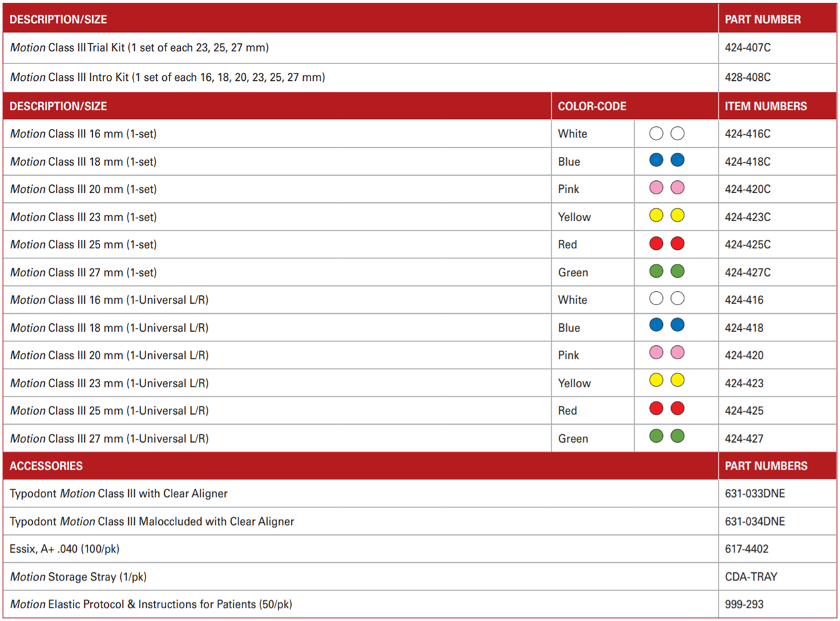Click the Green label in the 27 mm (1-set) row
840x621 pixels.
[574, 272]
